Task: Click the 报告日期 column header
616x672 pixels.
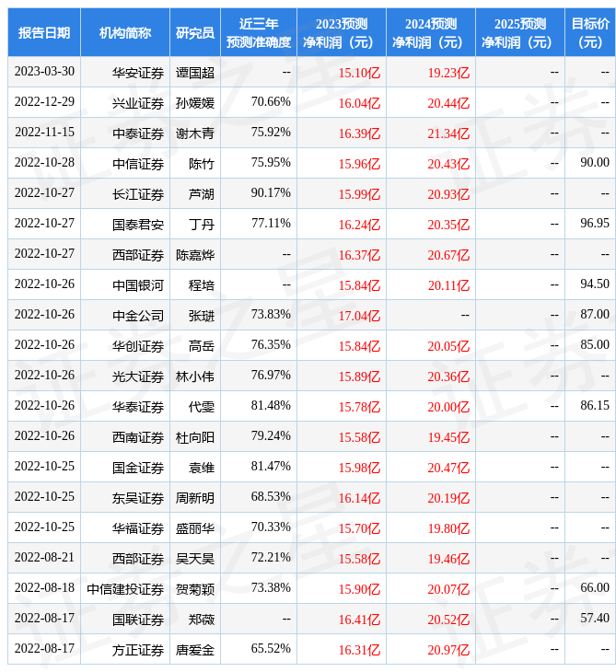Action: (x=44, y=33)
